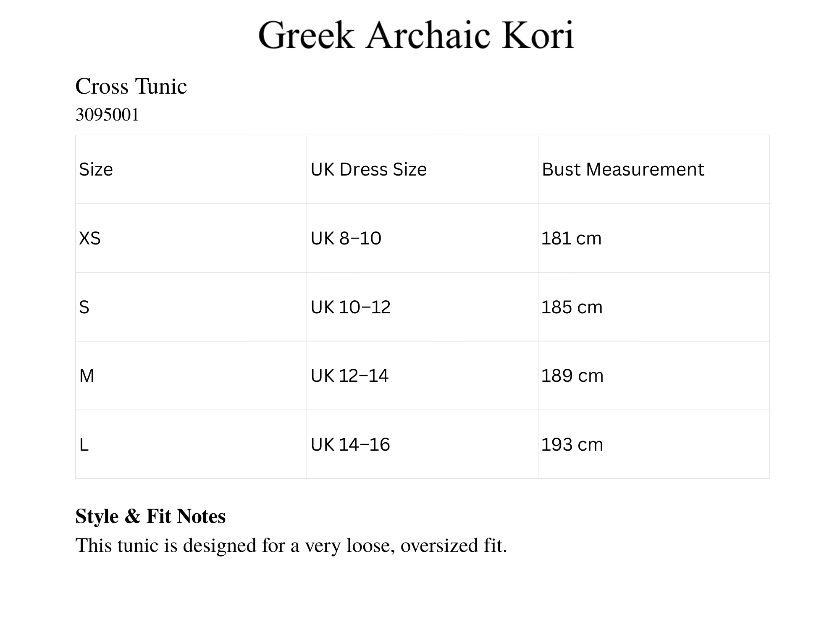Viewport: 840px width, 630px height.
Task: Click the 185 cm measurement
Action: 572,307
